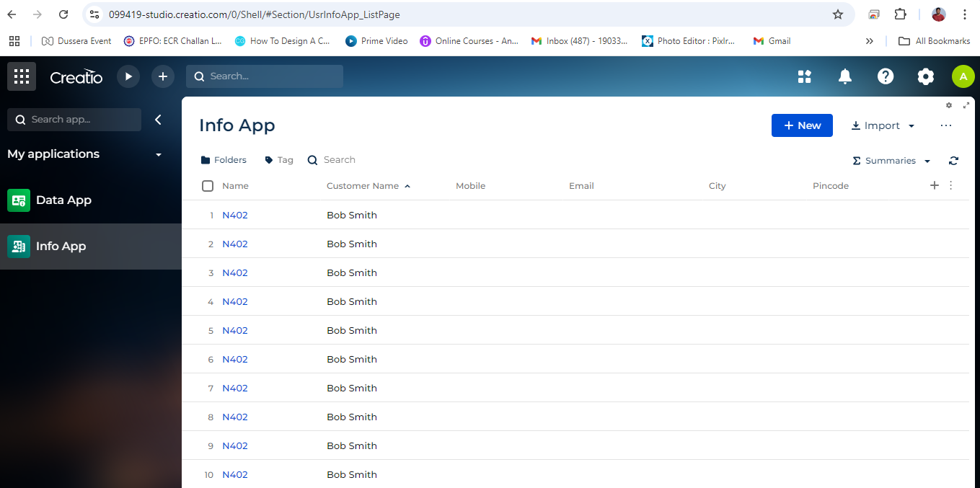Open the notifications bell
This screenshot has width=980, height=488.
tap(845, 76)
